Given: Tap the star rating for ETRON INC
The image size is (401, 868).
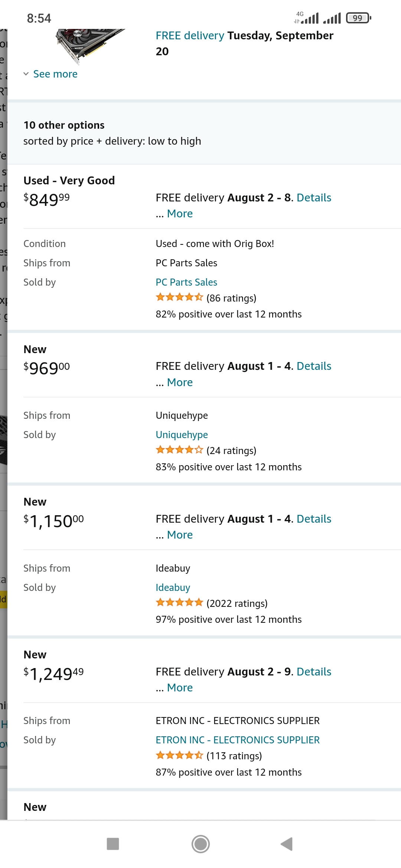Looking at the screenshot, I should pos(179,755).
